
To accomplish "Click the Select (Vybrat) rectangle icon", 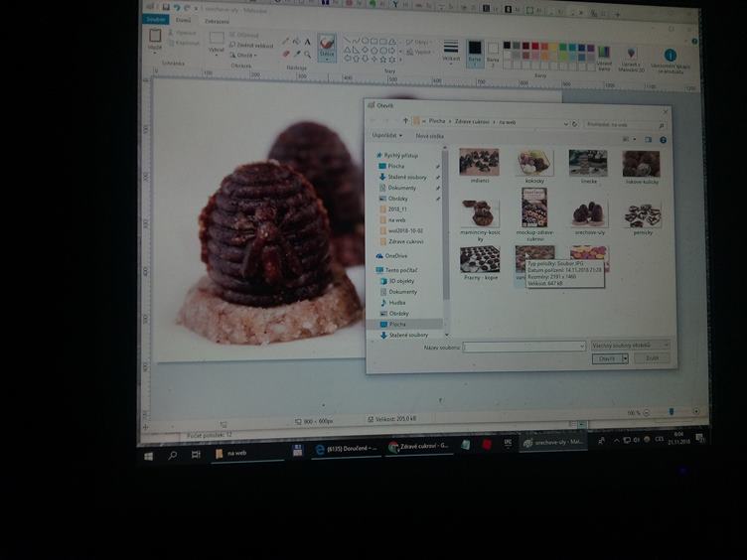I will 217,38.
